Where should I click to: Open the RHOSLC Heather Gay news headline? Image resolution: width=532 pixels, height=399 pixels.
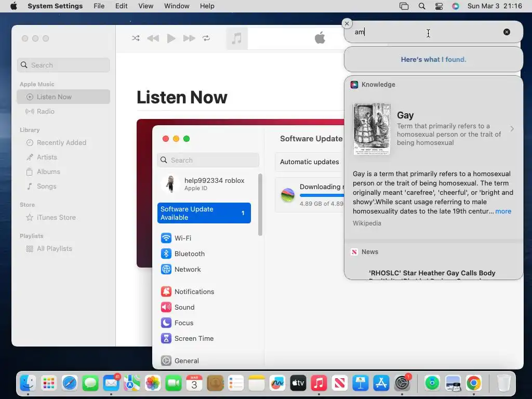tap(432, 273)
